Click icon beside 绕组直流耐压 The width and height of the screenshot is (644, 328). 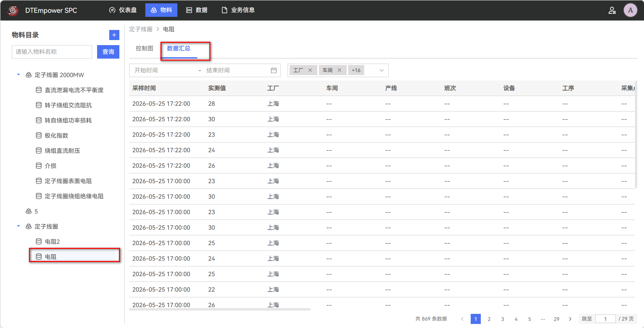[39, 151]
